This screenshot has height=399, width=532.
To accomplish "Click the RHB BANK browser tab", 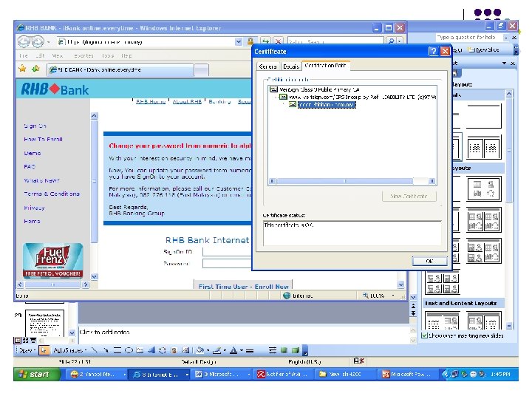I will point(120,69).
